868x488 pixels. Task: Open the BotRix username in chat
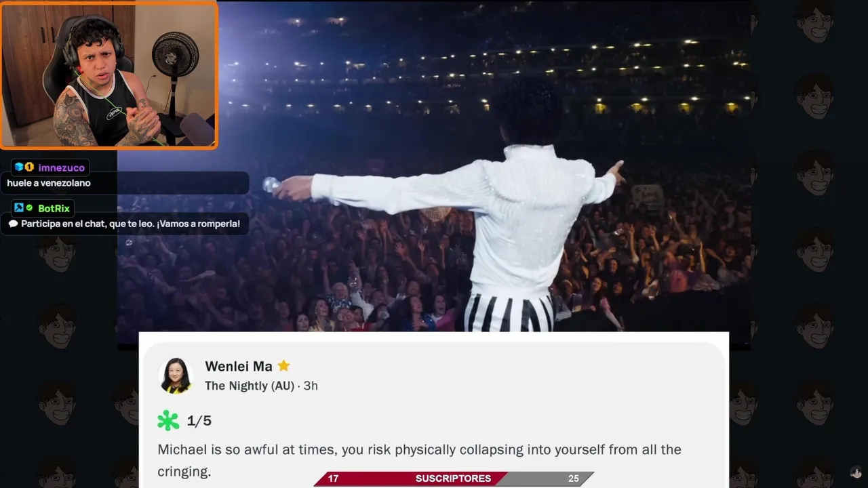click(54, 208)
